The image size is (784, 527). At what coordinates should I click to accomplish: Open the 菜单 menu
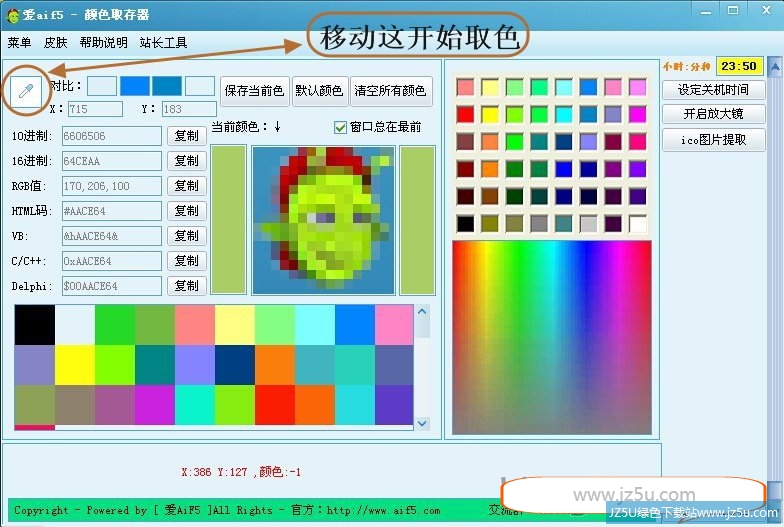point(20,42)
